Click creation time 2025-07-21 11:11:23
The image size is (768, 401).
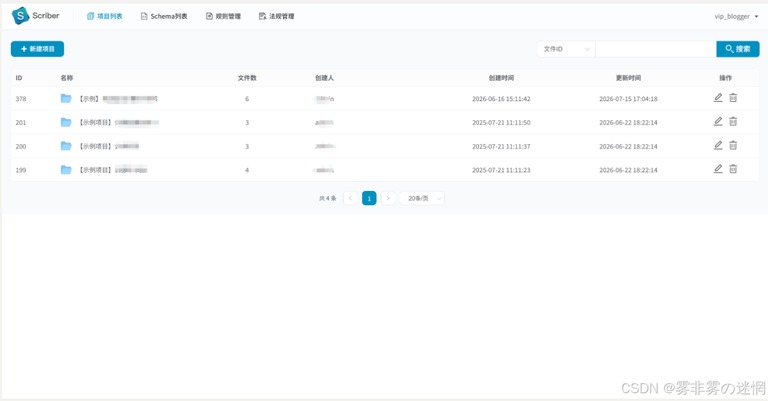tap(501, 170)
